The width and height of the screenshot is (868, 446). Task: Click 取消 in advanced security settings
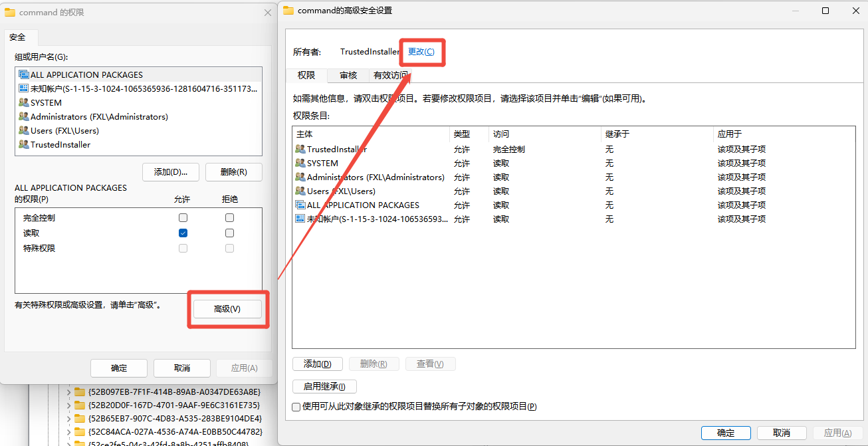[x=782, y=433]
